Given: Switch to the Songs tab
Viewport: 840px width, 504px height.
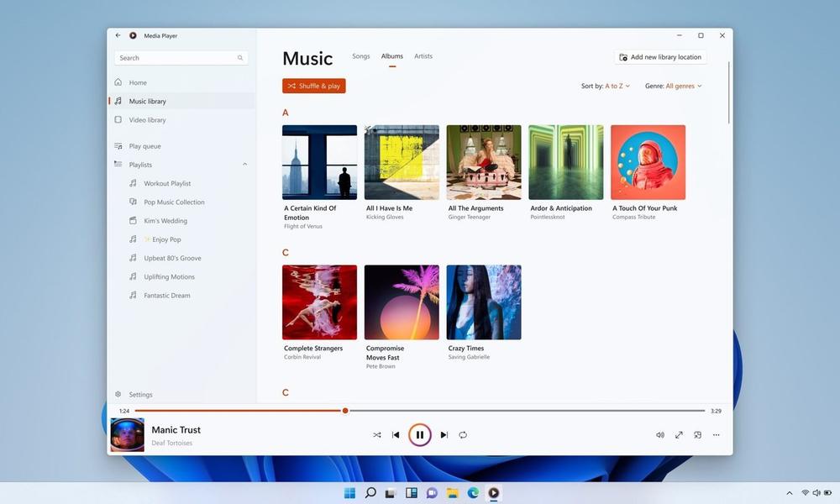Looking at the screenshot, I should click(x=361, y=56).
